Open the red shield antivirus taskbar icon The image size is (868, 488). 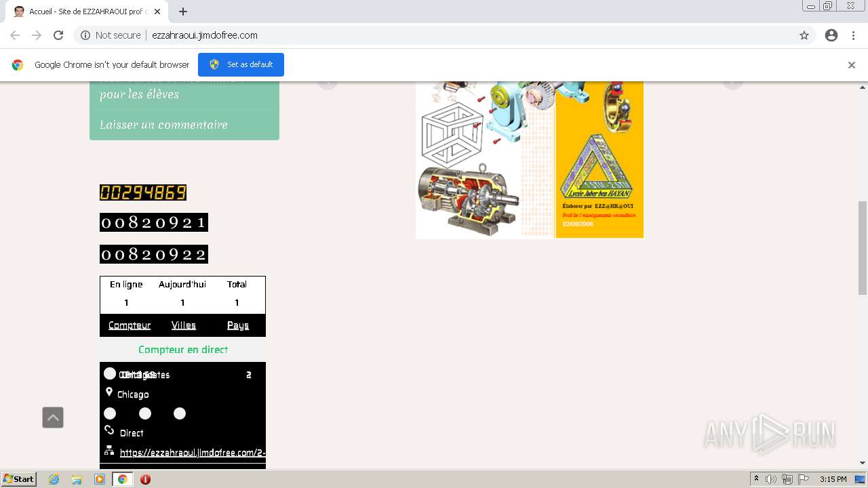pos(145,479)
